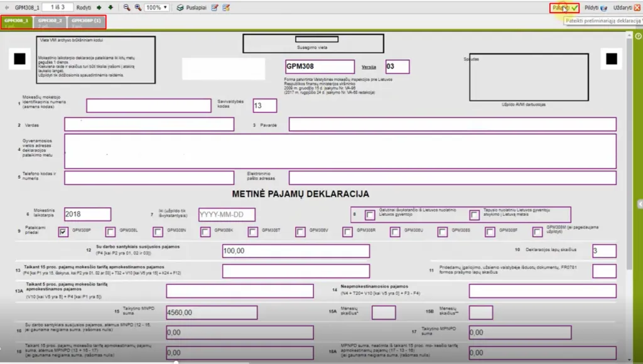Click the vertical scrollbar on the form
This screenshot has height=364, width=643.
pyautogui.click(x=629, y=154)
